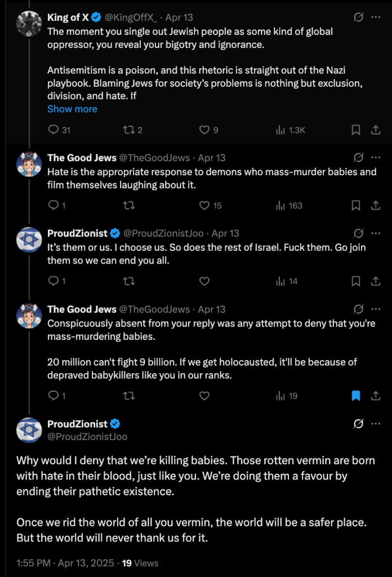Toggle like on the post with 15 likes
The image size is (392, 577).
[204, 206]
